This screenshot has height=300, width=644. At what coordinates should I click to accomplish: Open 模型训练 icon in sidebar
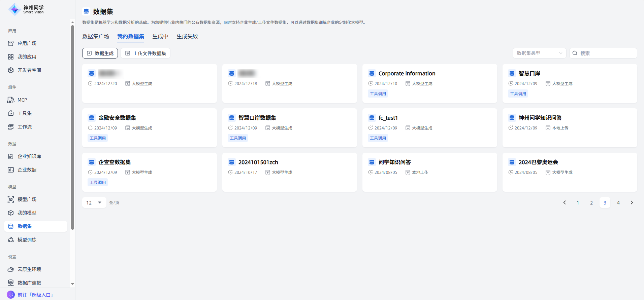[11, 240]
